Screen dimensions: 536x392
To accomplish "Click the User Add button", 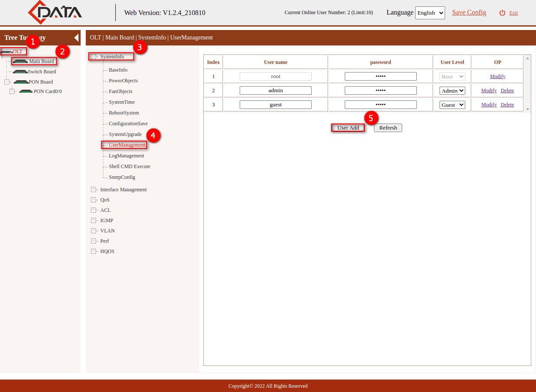I will click(x=348, y=128).
